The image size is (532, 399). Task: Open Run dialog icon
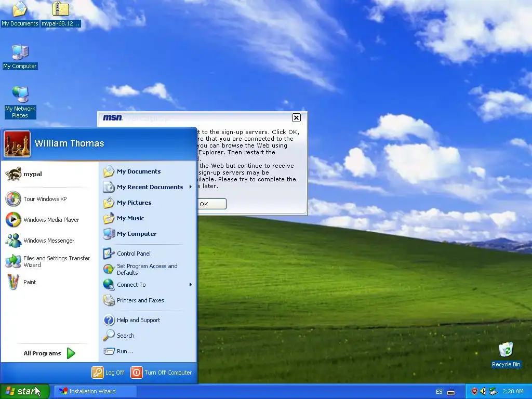109,351
